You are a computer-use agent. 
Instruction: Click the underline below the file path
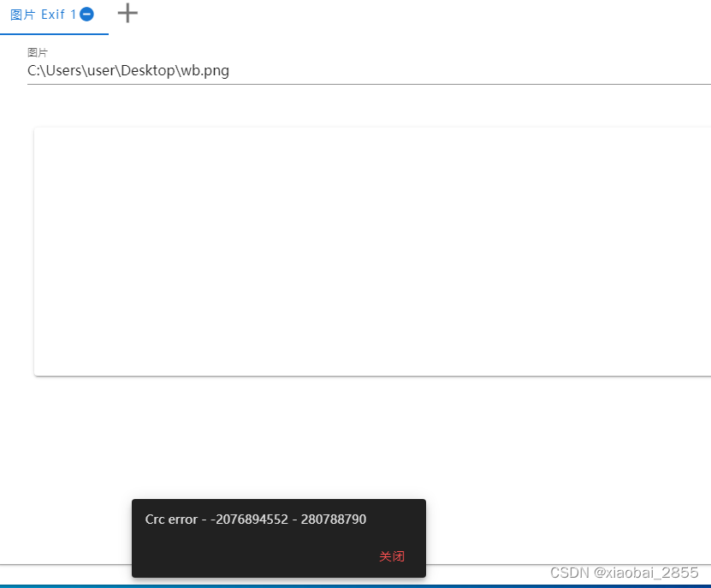click(368, 83)
